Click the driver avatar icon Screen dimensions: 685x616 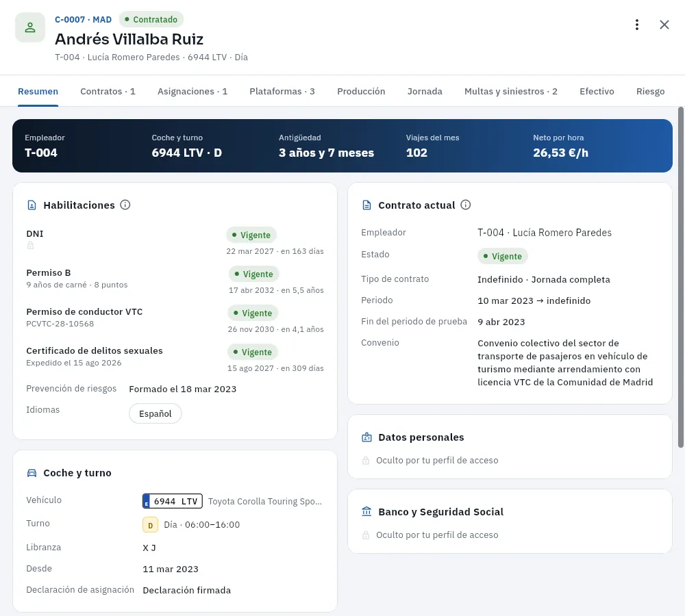30,27
